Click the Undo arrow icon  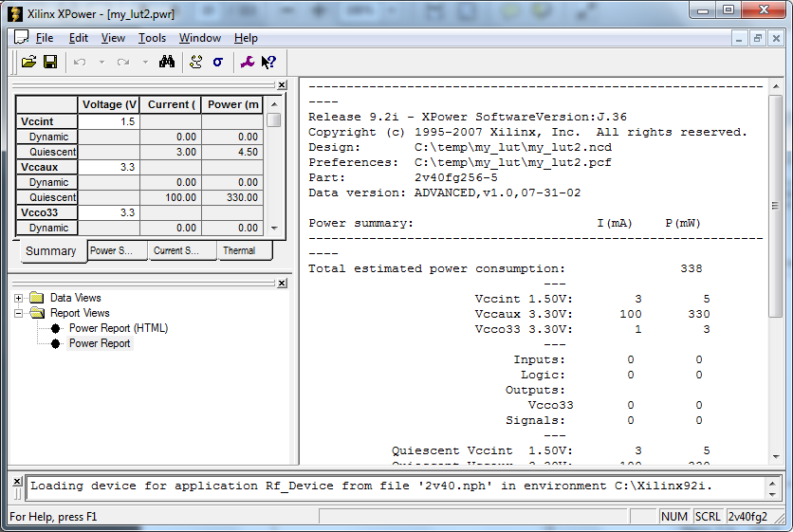[x=80, y=63]
